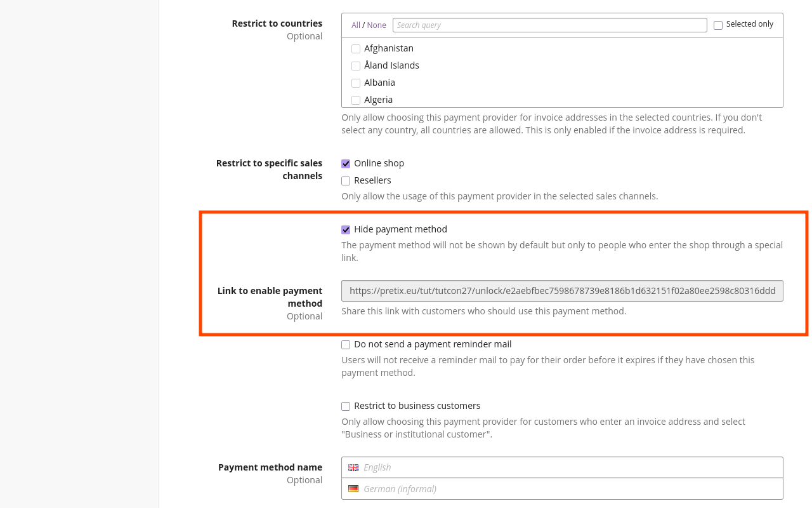The image size is (812, 508).
Task: Select Albania in the country list
Action: point(355,83)
